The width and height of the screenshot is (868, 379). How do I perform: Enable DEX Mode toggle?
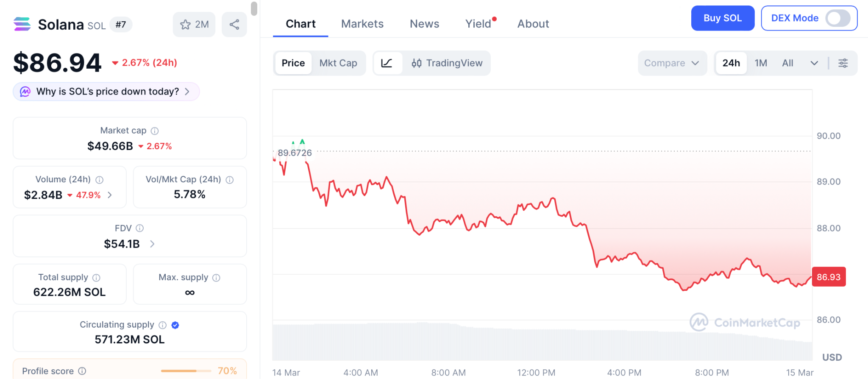(x=838, y=18)
